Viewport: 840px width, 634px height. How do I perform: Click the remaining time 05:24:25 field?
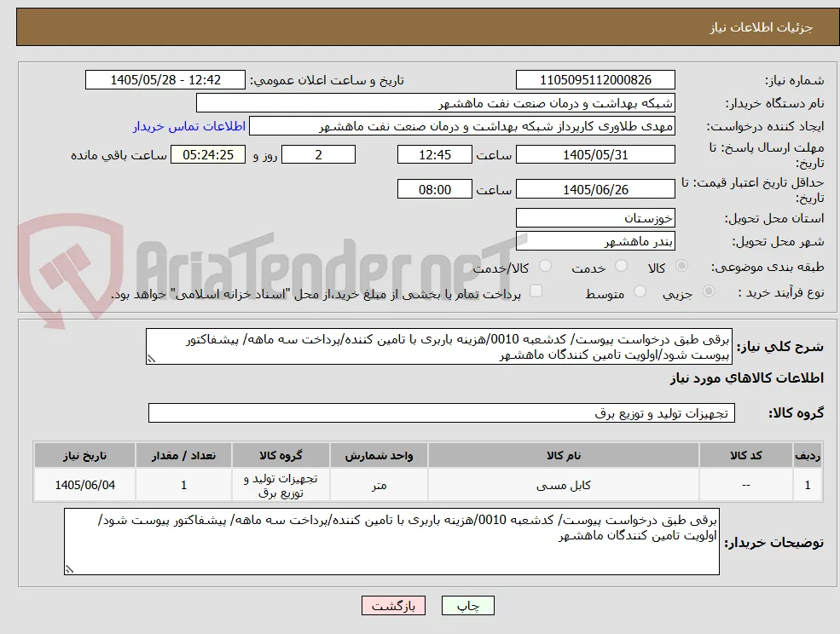click(x=208, y=155)
